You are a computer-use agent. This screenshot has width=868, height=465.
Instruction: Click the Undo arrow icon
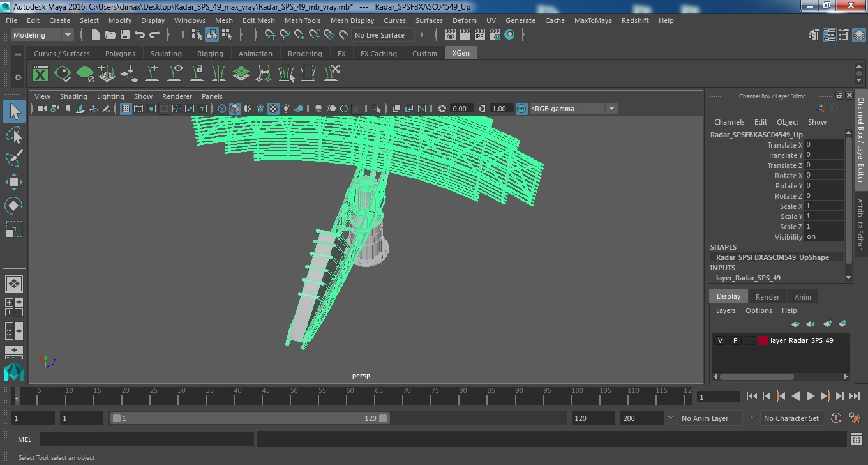click(x=140, y=35)
